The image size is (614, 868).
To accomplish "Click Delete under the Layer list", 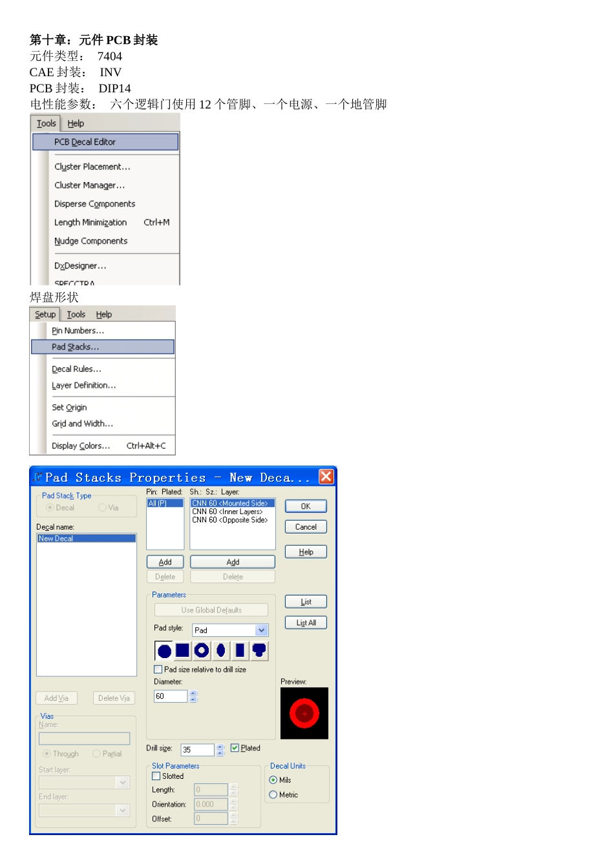I will (x=233, y=577).
